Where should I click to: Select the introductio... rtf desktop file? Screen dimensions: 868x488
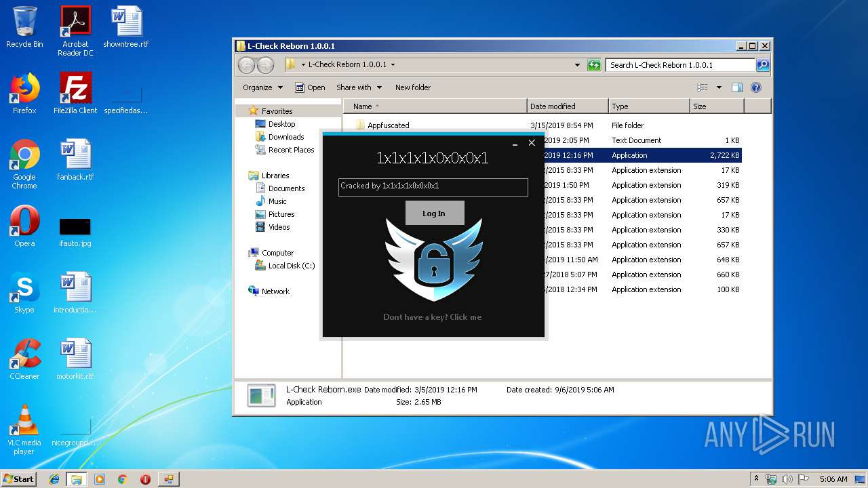[75, 293]
